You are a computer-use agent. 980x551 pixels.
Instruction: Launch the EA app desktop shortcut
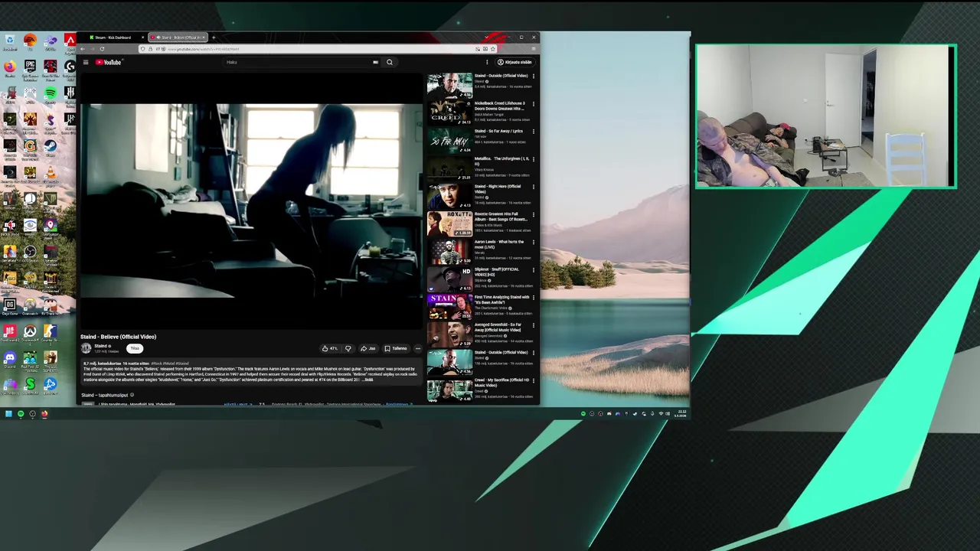coord(30,41)
